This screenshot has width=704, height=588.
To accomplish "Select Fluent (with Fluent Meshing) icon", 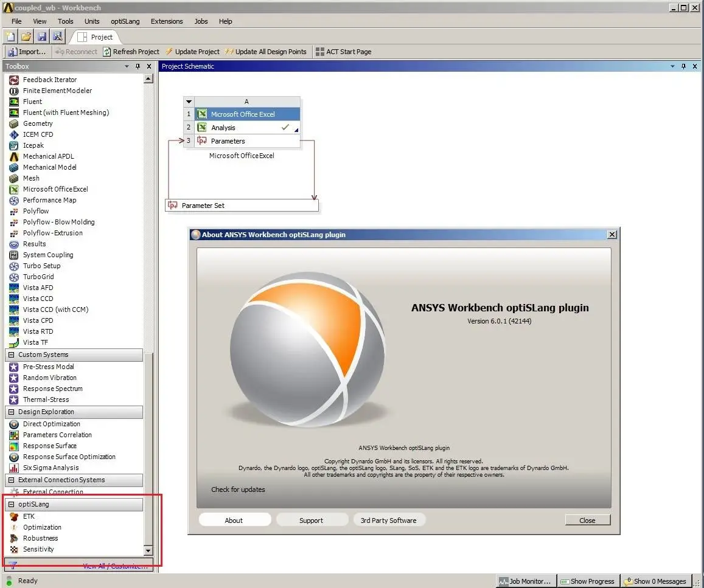I will click(x=14, y=112).
